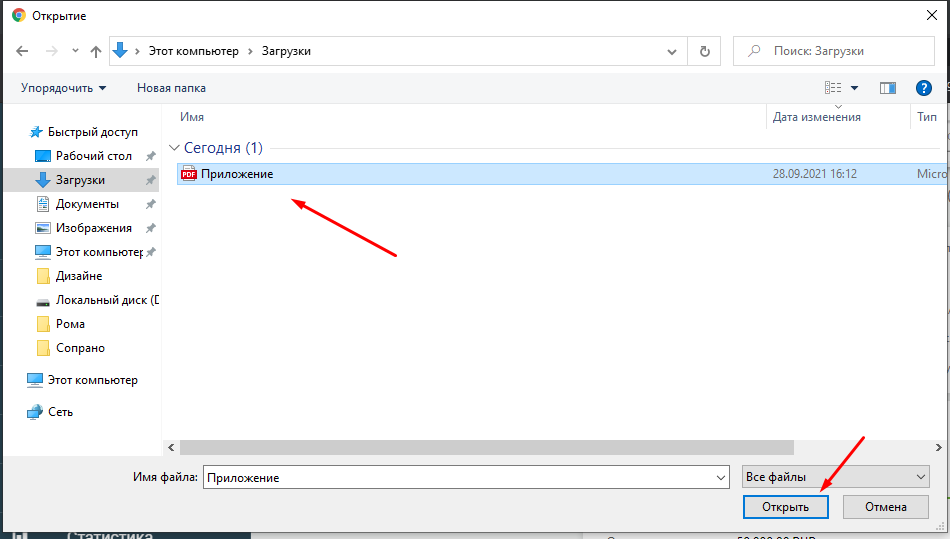This screenshot has height=539, width=950.
Task: Select Этот компьютер in the address path
Action: point(194,51)
